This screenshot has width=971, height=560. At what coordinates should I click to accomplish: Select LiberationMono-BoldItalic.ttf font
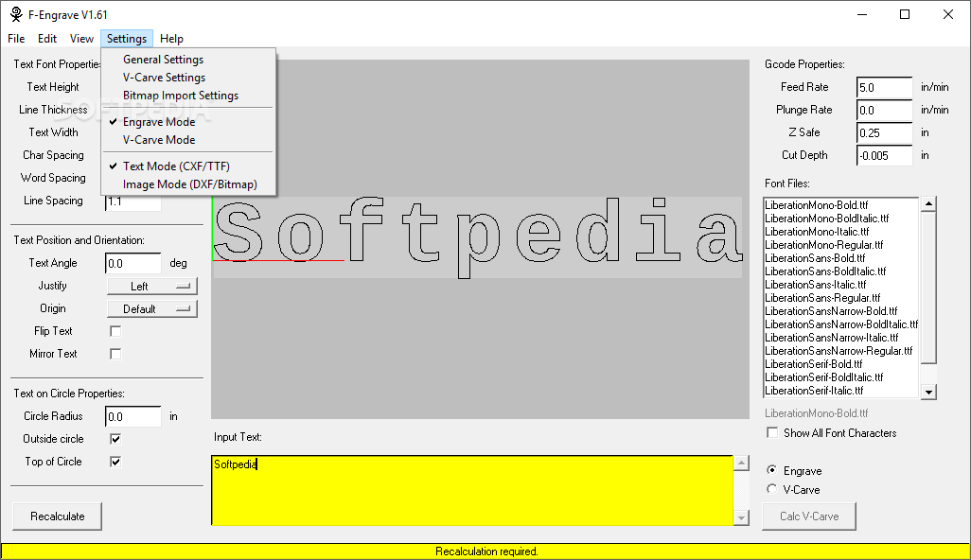tap(827, 219)
